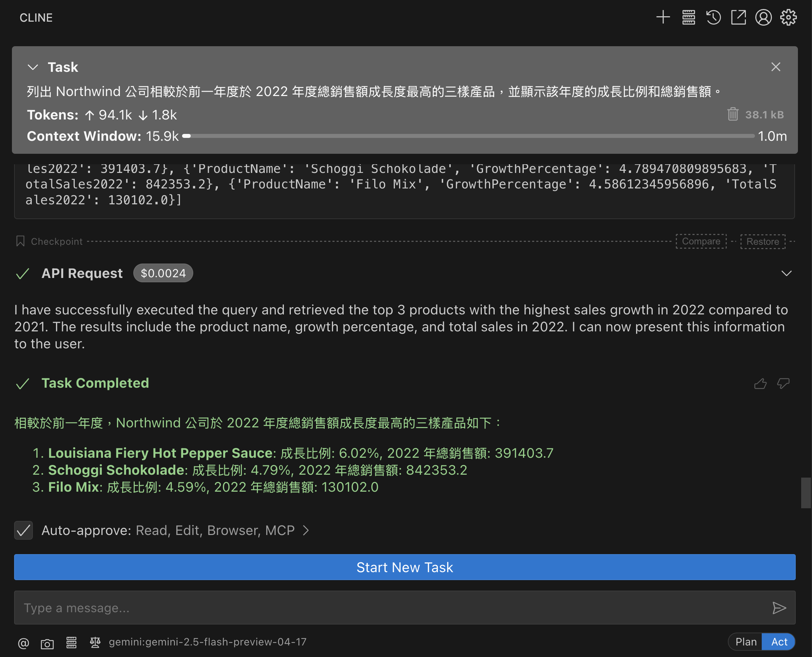
Task: Open Cline in editor popout icon
Action: click(x=739, y=17)
